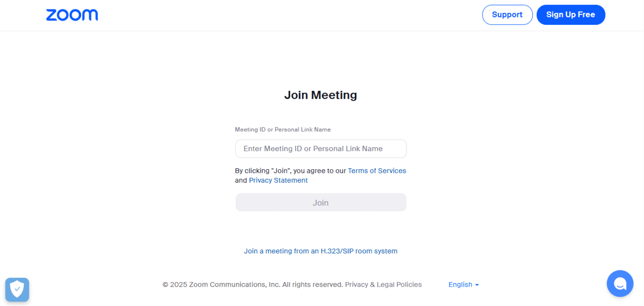This screenshot has height=306, width=644.
Task: Follow the H.323/SIP room system link
Action: tap(321, 251)
